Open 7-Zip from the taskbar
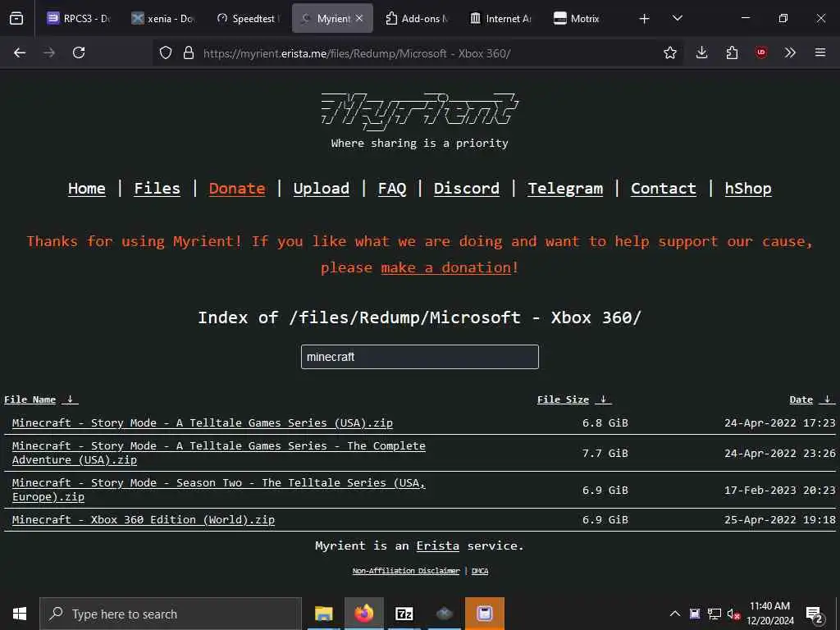 (x=404, y=614)
